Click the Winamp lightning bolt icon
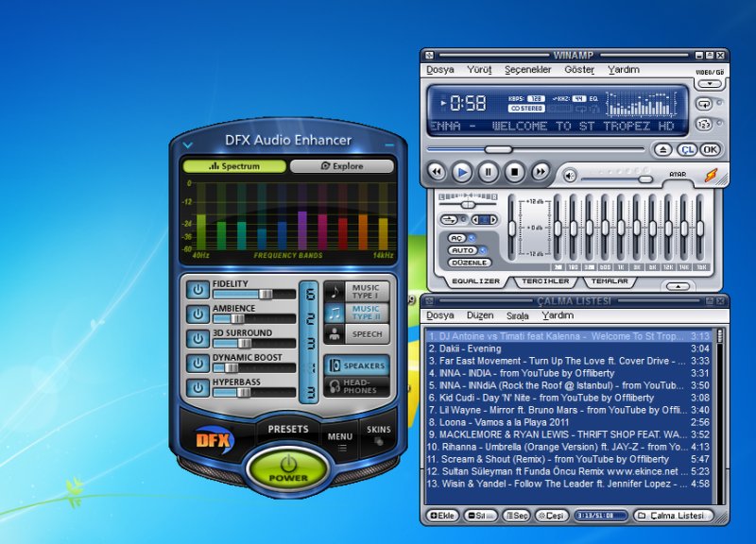The width and height of the screenshot is (756, 544). pos(711,176)
